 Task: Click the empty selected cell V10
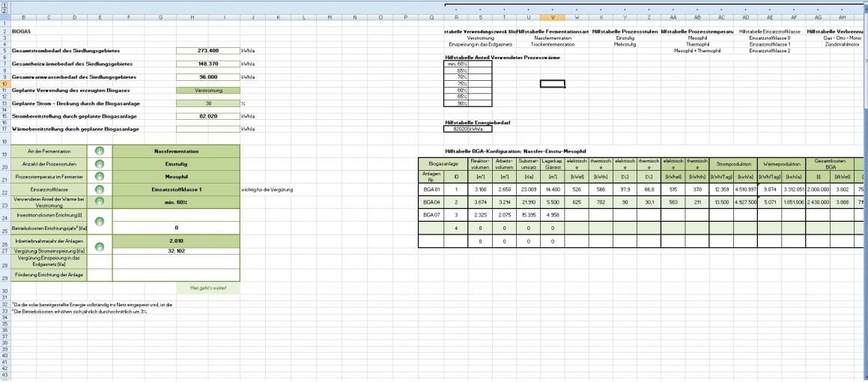pos(553,84)
